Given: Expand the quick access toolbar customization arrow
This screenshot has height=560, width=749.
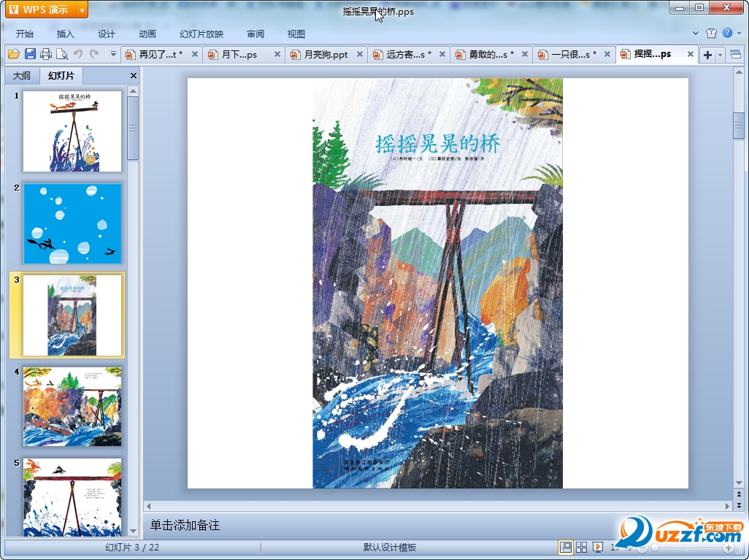Looking at the screenshot, I should (113, 54).
